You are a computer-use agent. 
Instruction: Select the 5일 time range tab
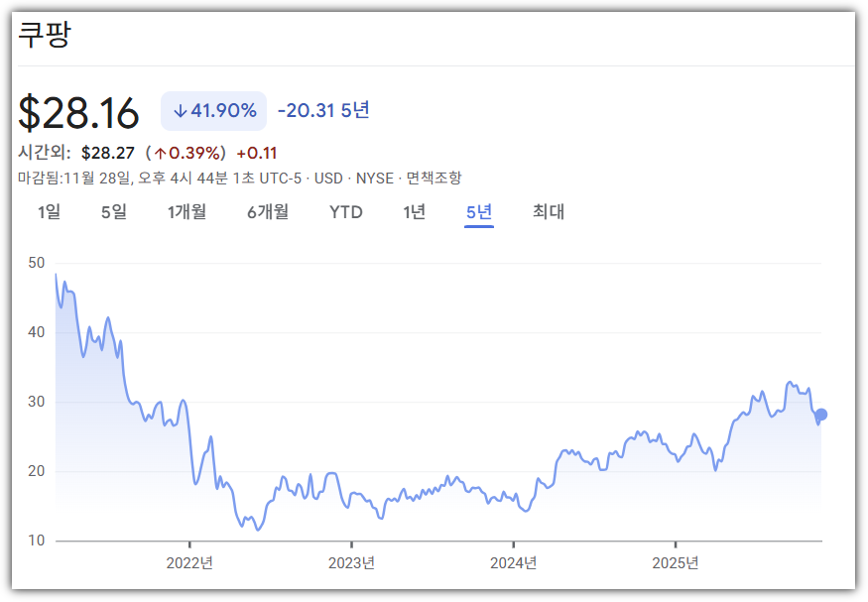click(114, 212)
